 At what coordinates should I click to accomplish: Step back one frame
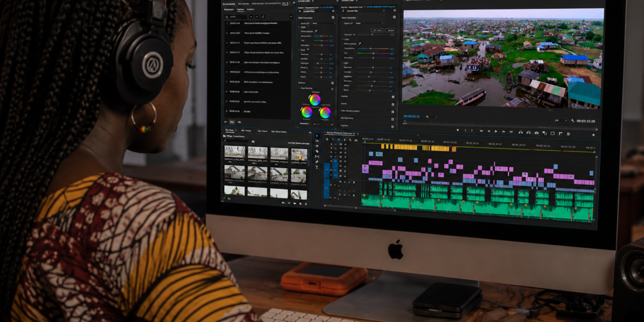pyautogui.click(x=489, y=131)
